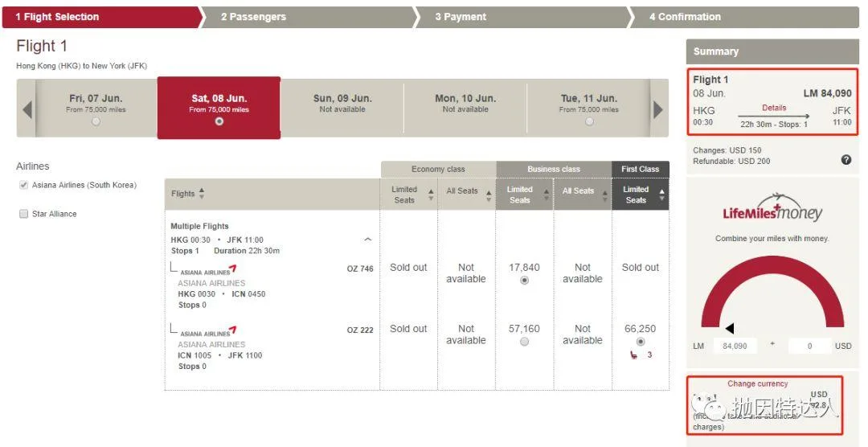The height and width of the screenshot is (447, 868).
Task: Check the Star Alliance airline filter
Action: pos(23,214)
